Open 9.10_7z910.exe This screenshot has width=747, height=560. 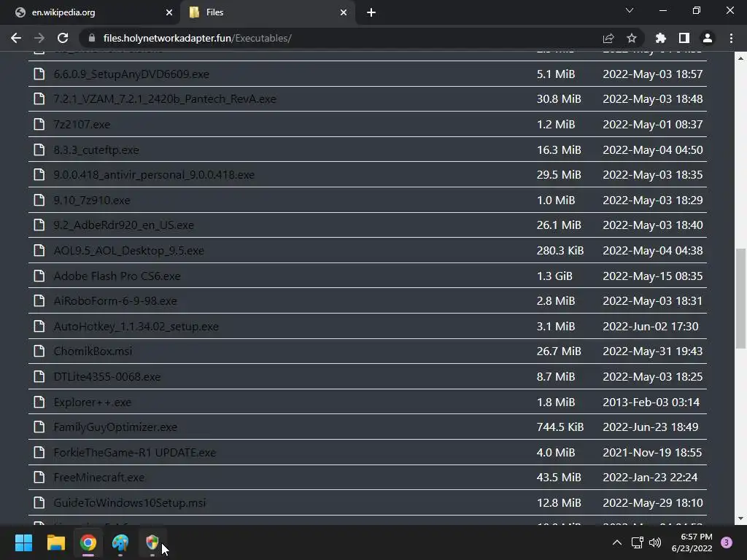click(91, 200)
